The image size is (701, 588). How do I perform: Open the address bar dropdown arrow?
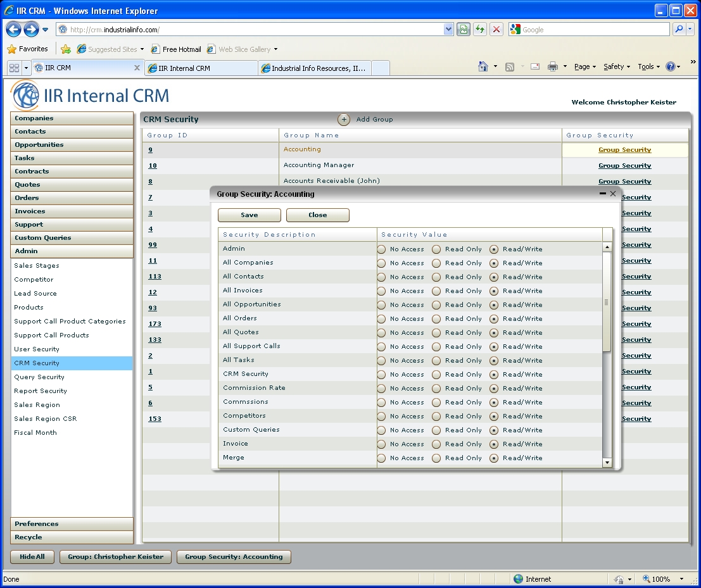(449, 30)
